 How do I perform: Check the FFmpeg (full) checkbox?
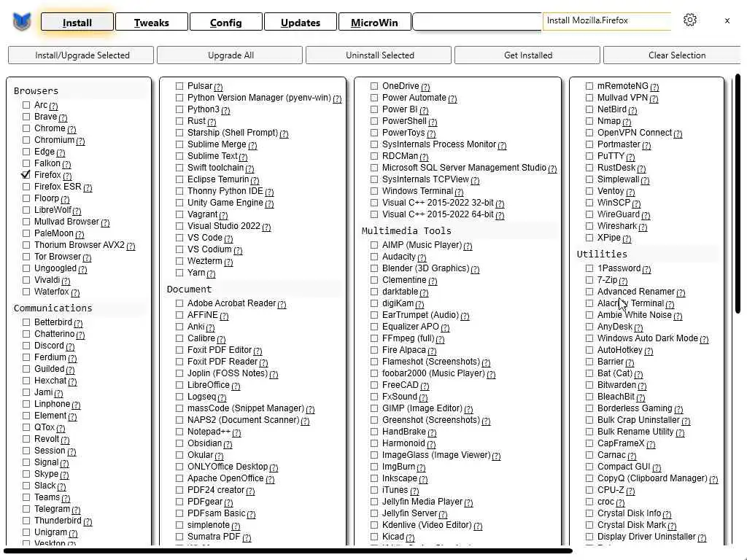[x=374, y=338]
